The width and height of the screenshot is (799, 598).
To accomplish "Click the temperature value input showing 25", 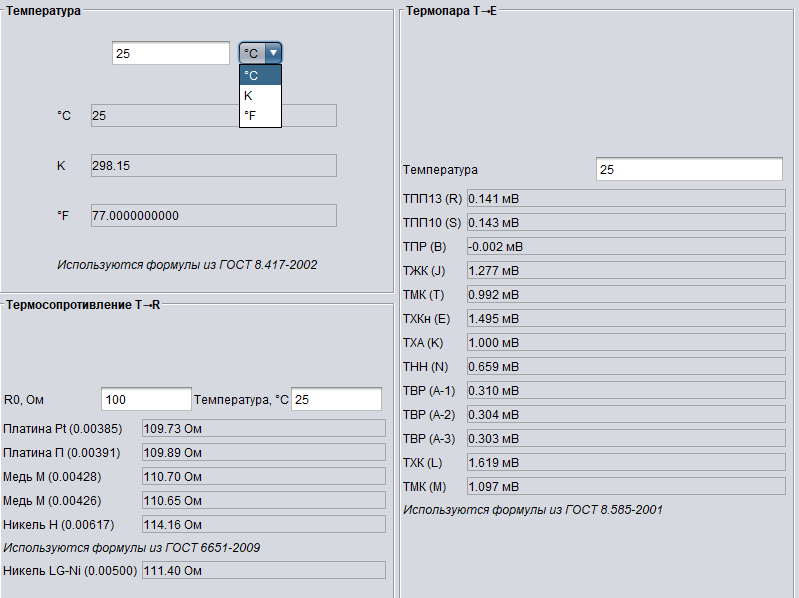I will [x=171, y=53].
